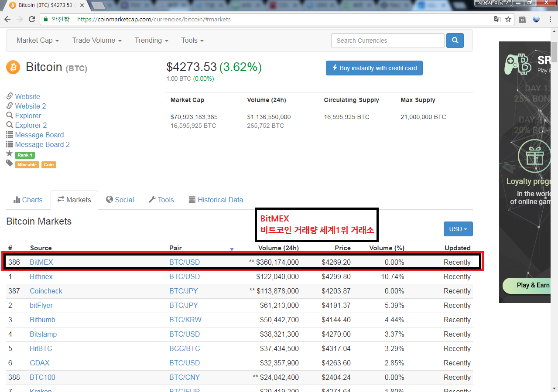This screenshot has height=392, width=558.
Task: Click the $70,923,183,365 market cap value
Action: 194,117
